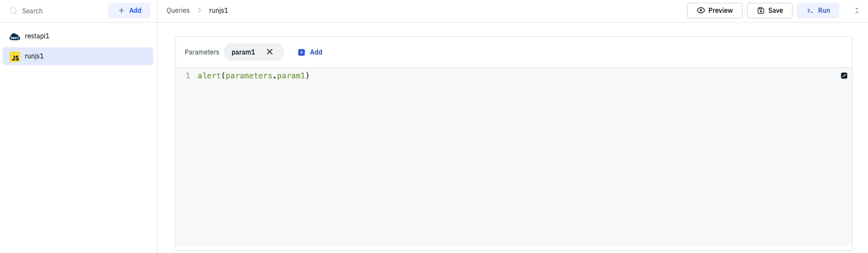Click the breadcrumb chevron separator
Viewport: 868px width, 253px height.
click(200, 11)
